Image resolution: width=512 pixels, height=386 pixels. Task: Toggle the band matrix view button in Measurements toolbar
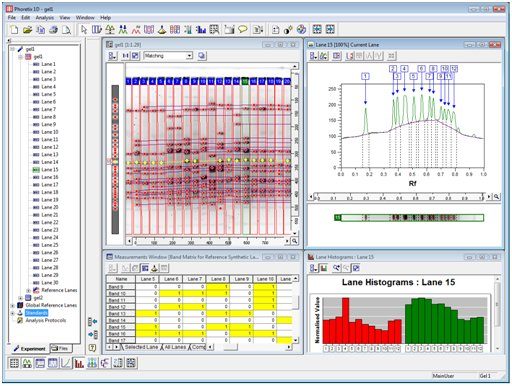[x=145, y=268]
